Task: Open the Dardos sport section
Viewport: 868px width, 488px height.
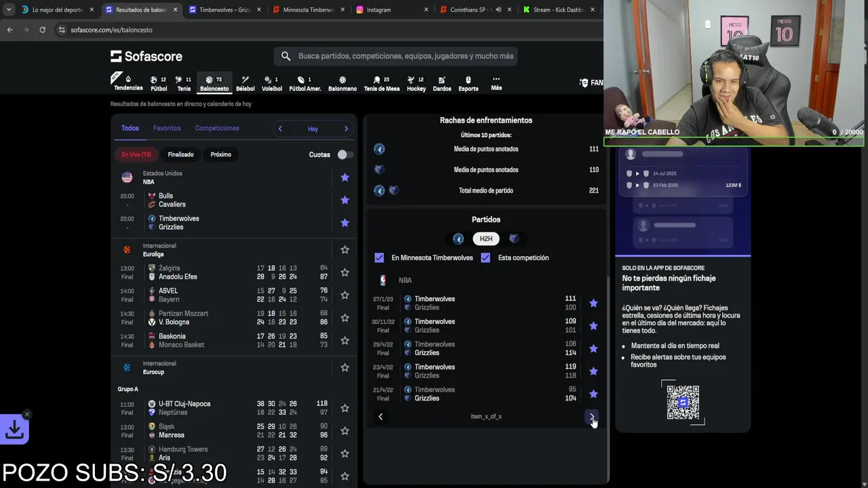Action: coord(442,83)
